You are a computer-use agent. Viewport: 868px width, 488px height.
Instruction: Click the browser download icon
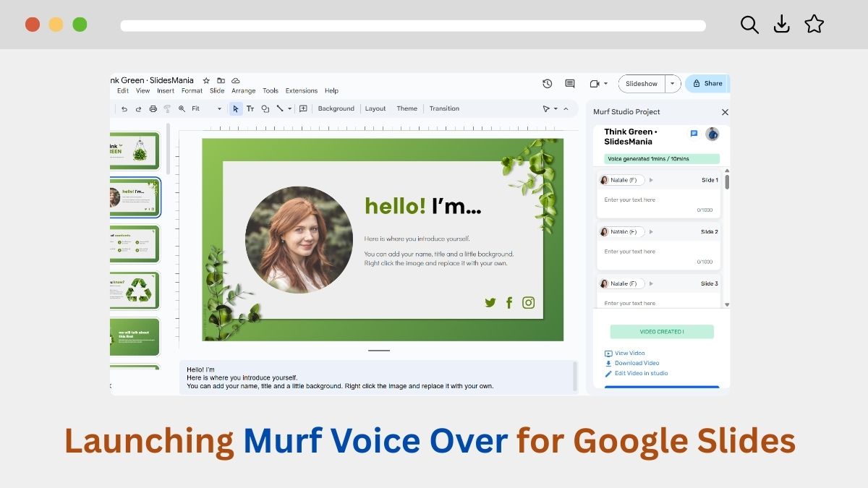coord(782,25)
